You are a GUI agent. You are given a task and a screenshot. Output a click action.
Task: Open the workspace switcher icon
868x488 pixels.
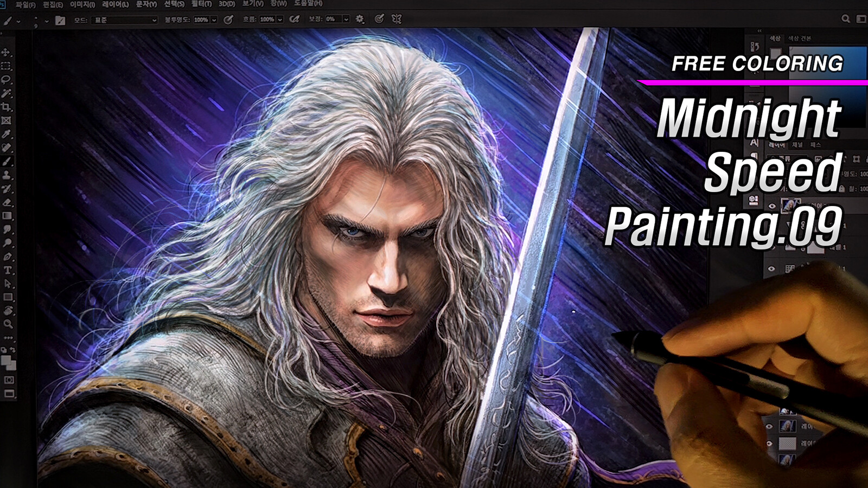tap(861, 19)
